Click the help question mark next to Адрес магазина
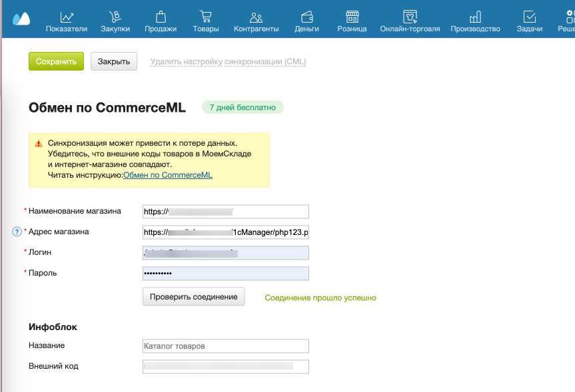The image size is (575, 392). point(17,232)
